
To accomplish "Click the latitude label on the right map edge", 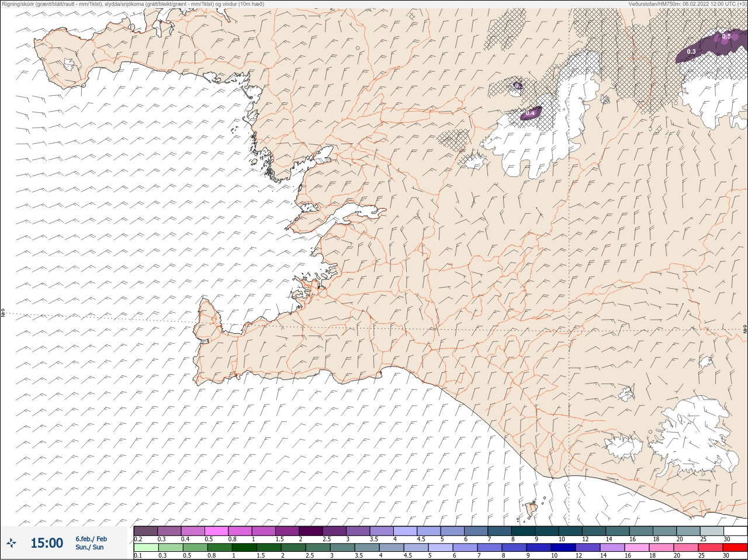I will click(x=744, y=329).
